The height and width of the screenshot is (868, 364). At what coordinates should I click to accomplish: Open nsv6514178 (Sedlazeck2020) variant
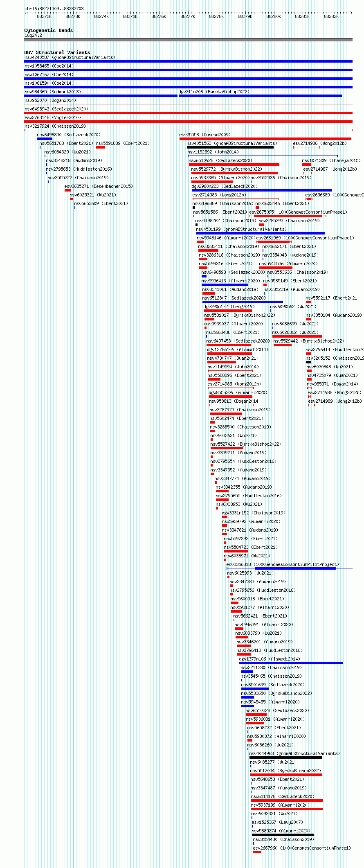tap(283, 796)
